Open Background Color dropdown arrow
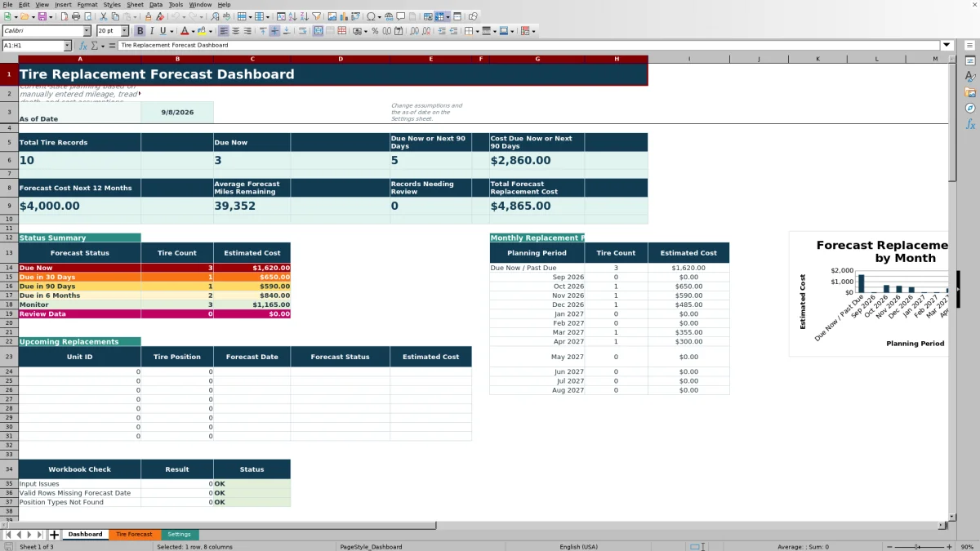The image size is (980, 551). tap(211, 31)
